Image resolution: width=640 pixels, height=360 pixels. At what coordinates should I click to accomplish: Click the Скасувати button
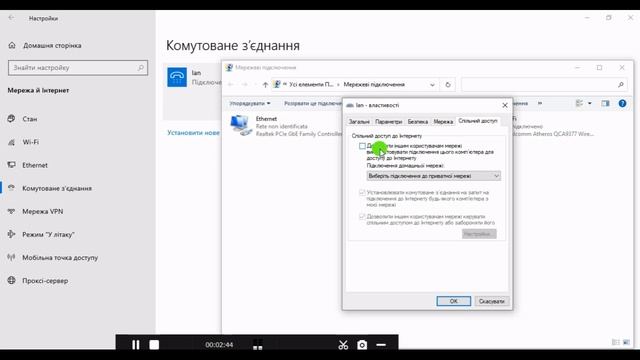click(x=491, y=301)
